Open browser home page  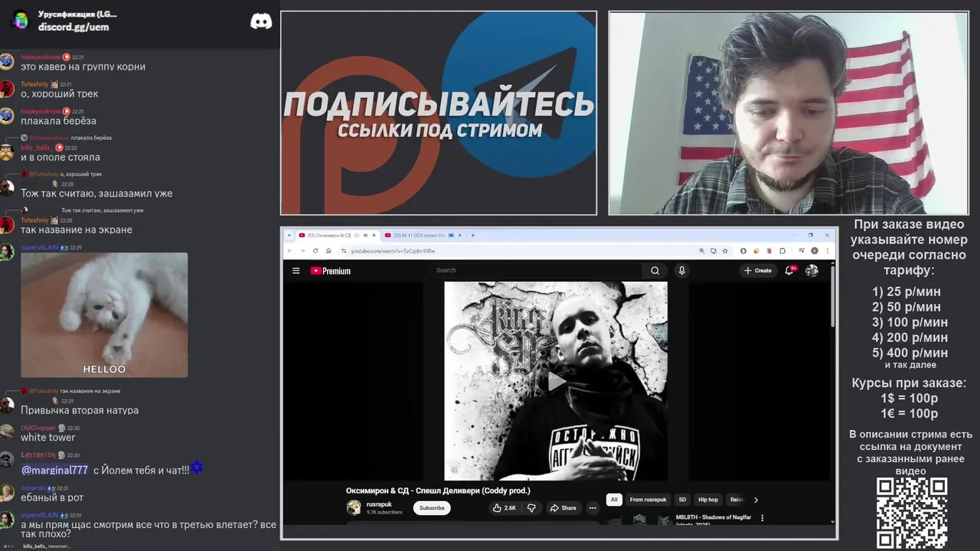coord(328,251)
